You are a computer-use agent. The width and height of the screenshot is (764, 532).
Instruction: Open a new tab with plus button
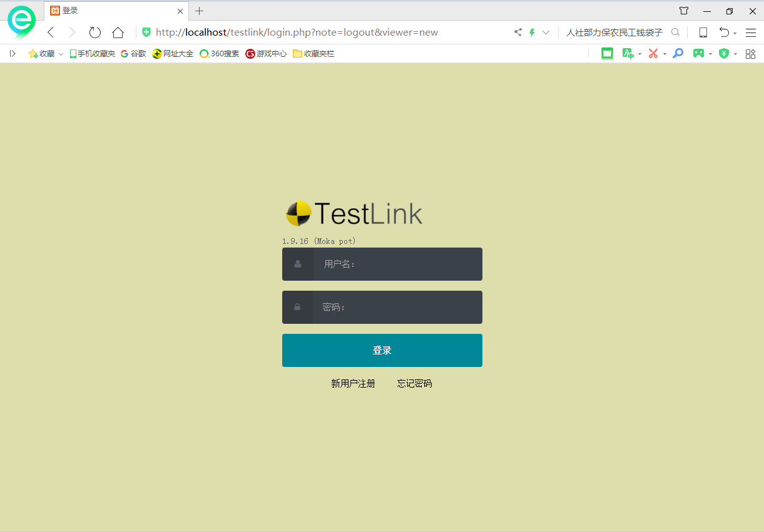pos(200,11)
